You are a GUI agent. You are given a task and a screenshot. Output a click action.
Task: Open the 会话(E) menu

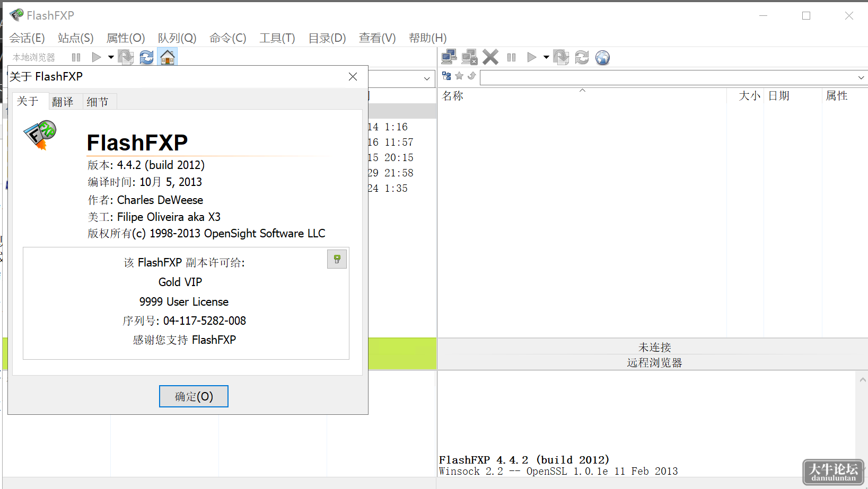click(27, 38)
